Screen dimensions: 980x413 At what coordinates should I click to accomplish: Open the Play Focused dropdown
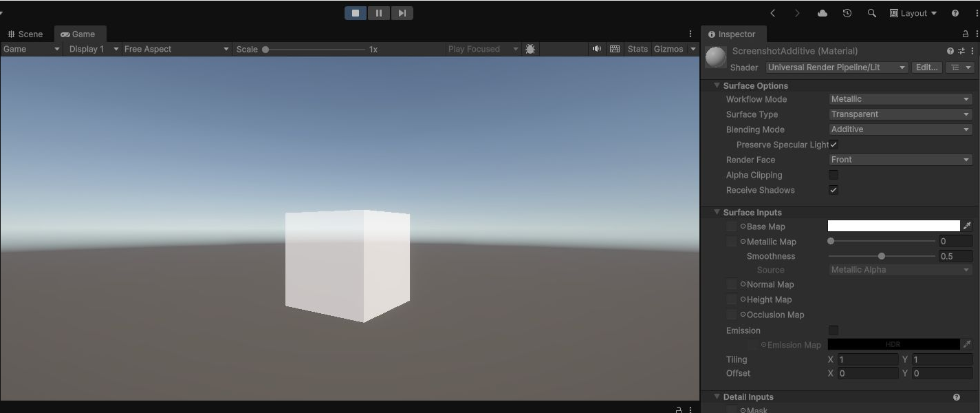pos(483,49)
